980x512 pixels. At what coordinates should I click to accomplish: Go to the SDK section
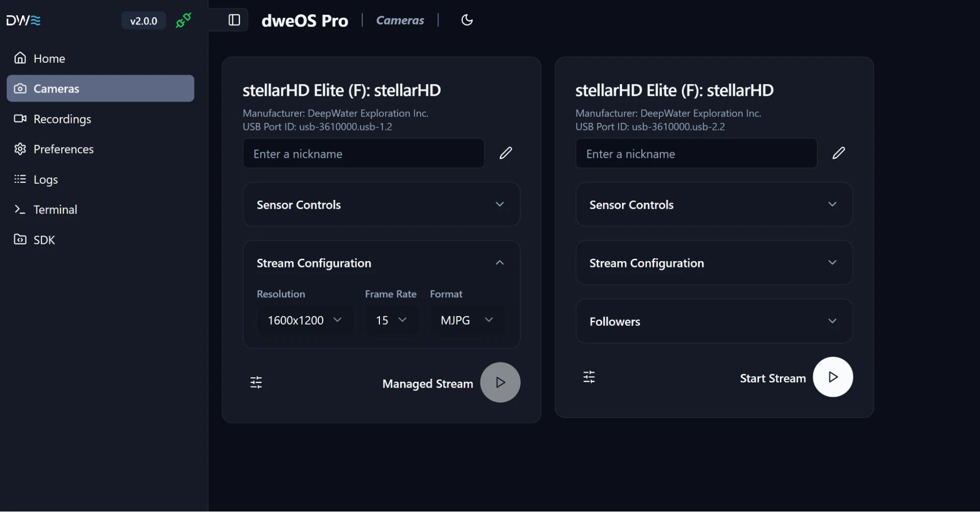pos(44,240)
